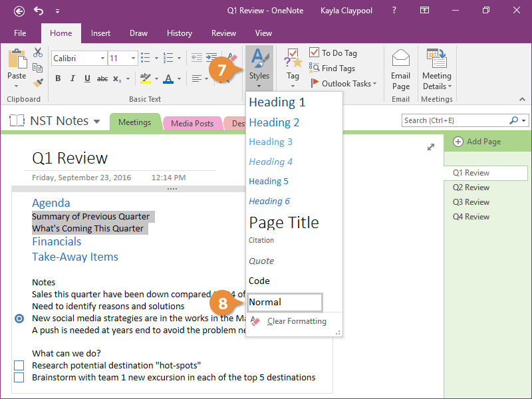This screenshot has width=532, height=399.
Task: Toggle the To Do Tag checkbox
Action: pyautogui.click(x=315, y=53)
